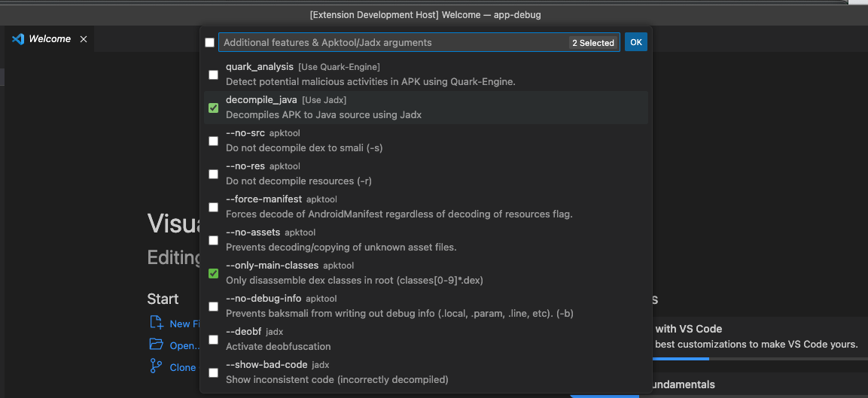Click the 'Detect potential malicious activities' description
Viewport: 868px width, 398px height.
(371, 82)
